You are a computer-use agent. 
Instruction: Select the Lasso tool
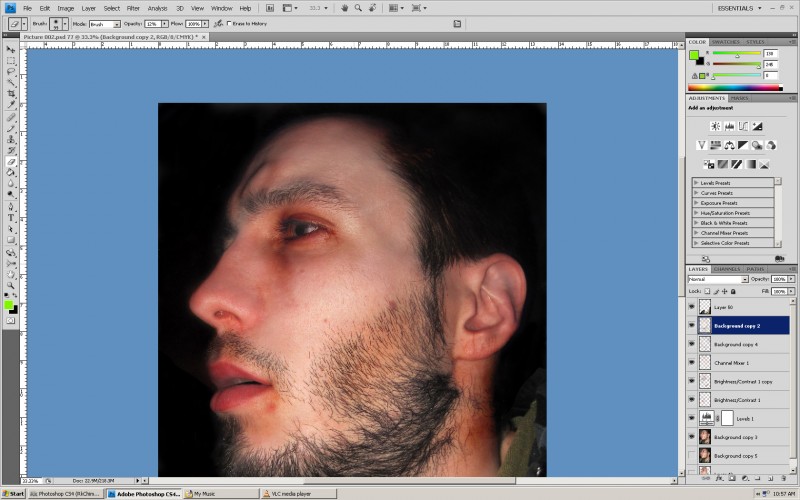11,72
